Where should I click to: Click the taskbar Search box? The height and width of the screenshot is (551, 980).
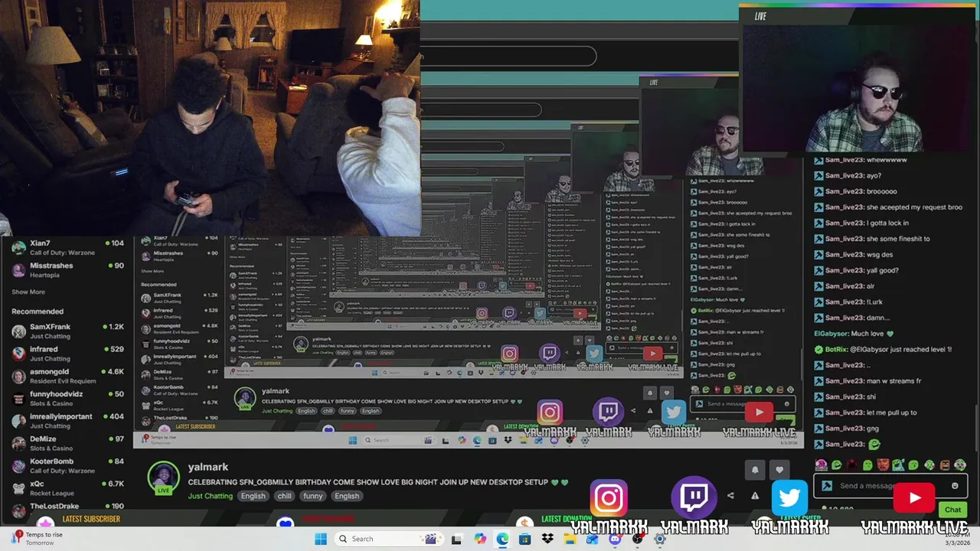(388, 539)
